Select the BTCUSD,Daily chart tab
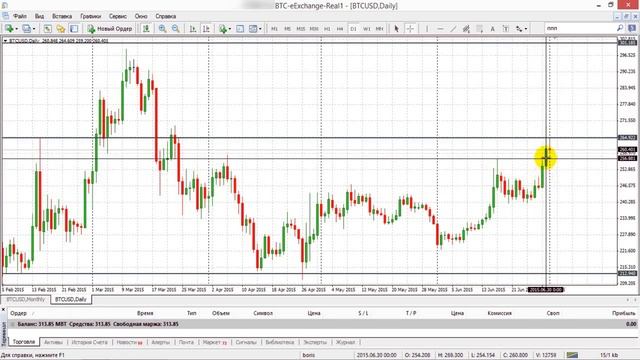 (x=71, y=300)
